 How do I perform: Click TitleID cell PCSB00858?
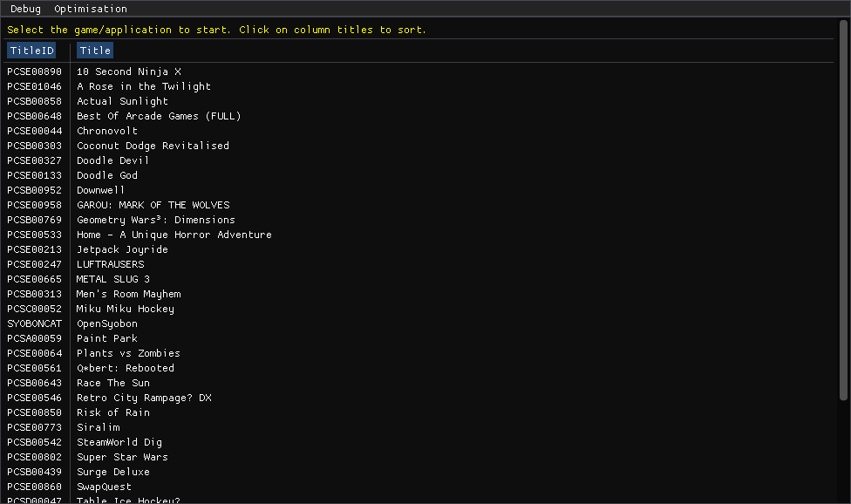pyautogui.click(x=35, y=101)
